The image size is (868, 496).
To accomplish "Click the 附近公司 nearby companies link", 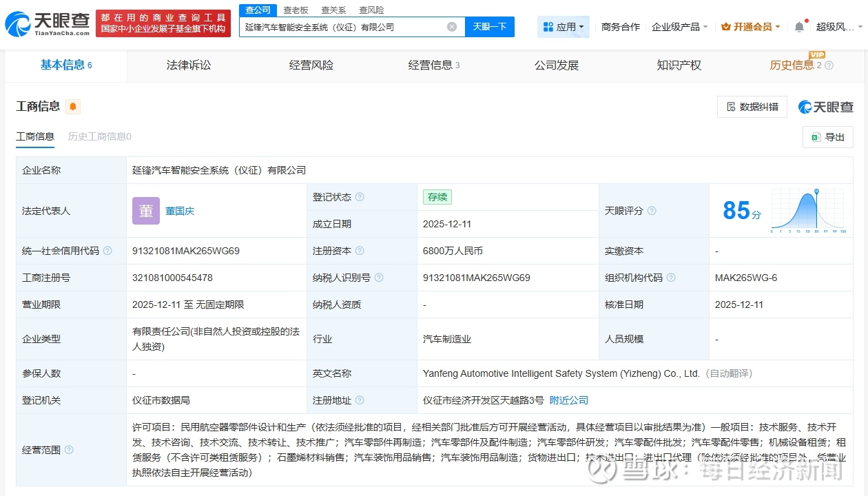I will tap(569, 400).
